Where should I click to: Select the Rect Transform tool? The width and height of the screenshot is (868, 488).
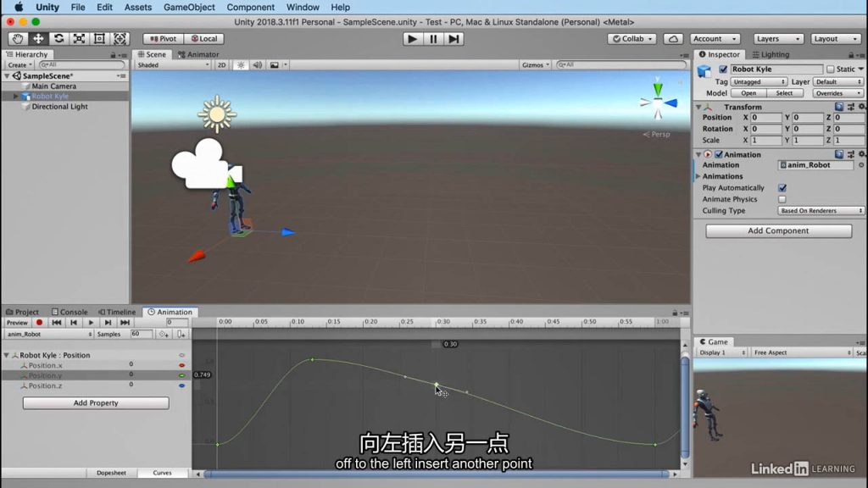pos(100,39)
